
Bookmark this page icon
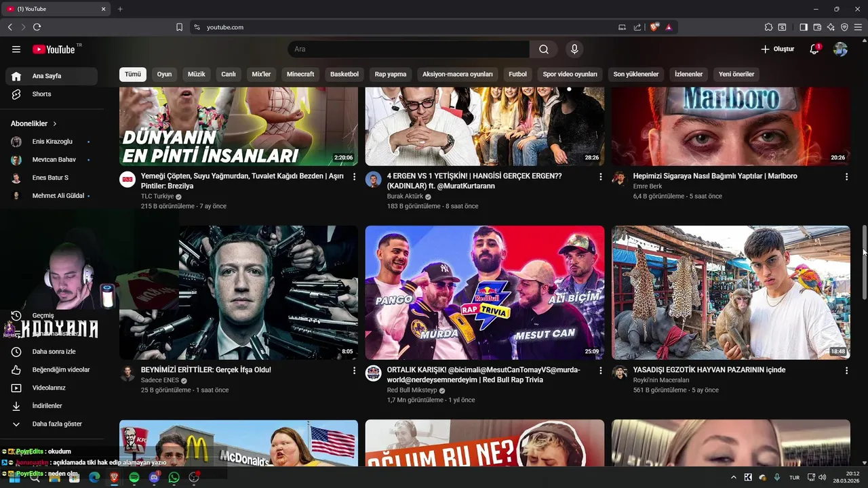point(179,27)
